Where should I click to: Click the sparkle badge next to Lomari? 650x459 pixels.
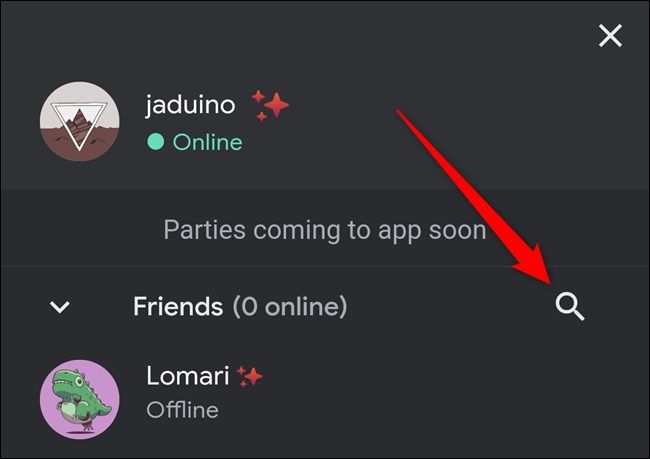pyautogui.click(x=250, y=376)
